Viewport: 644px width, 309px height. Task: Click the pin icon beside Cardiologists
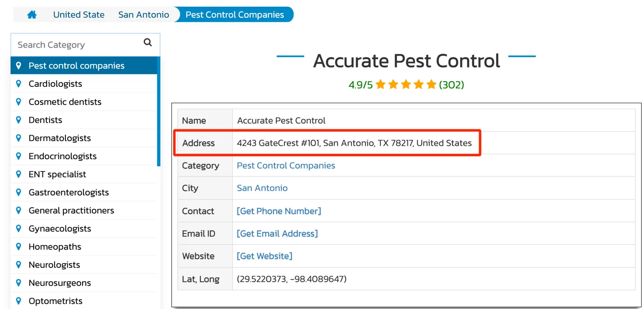[x=19, y=84]
